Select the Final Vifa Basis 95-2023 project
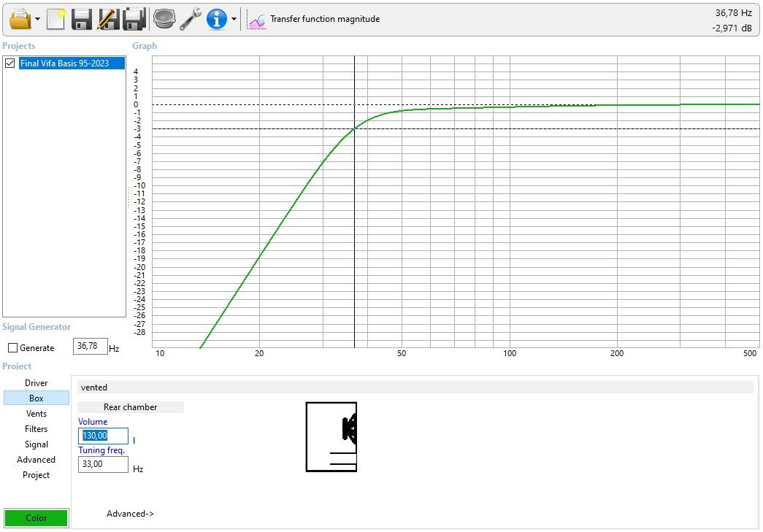Screen dimensions: 763x532 [72, 63]
